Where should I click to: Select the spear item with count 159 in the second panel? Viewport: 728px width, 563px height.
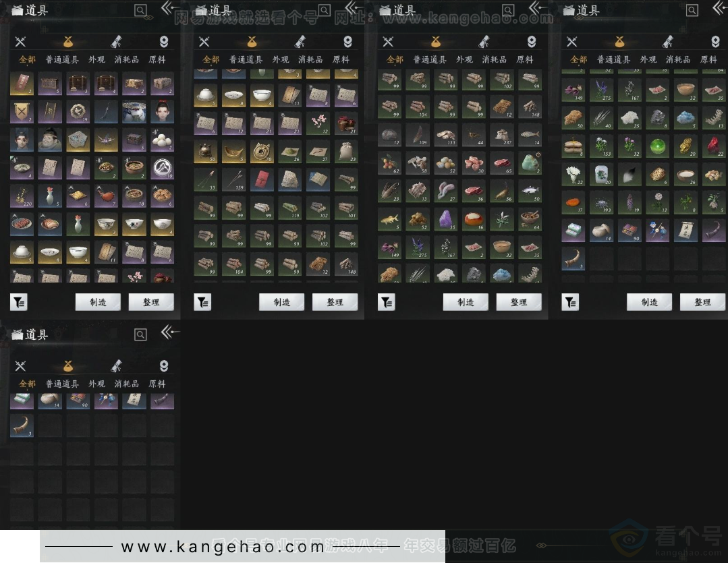pyautogui.click(x=233, y=179)
